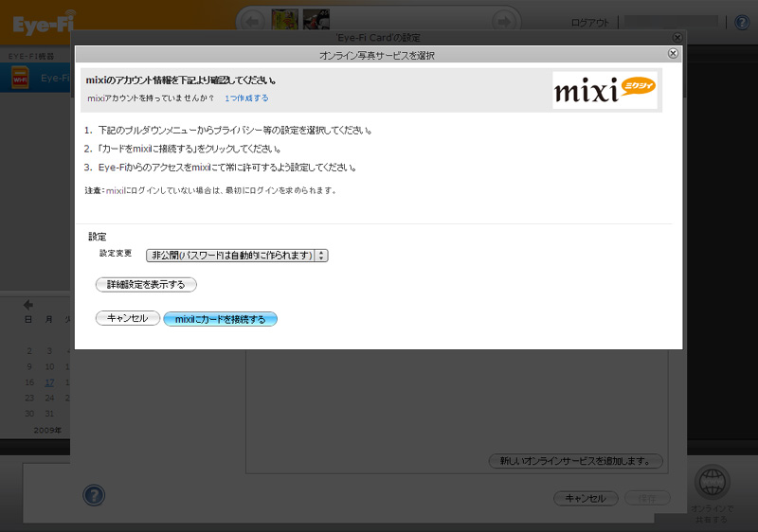Screen dimensions: 758x532
Task: Click the mixi logo image
Action: (x=605, y=90)
